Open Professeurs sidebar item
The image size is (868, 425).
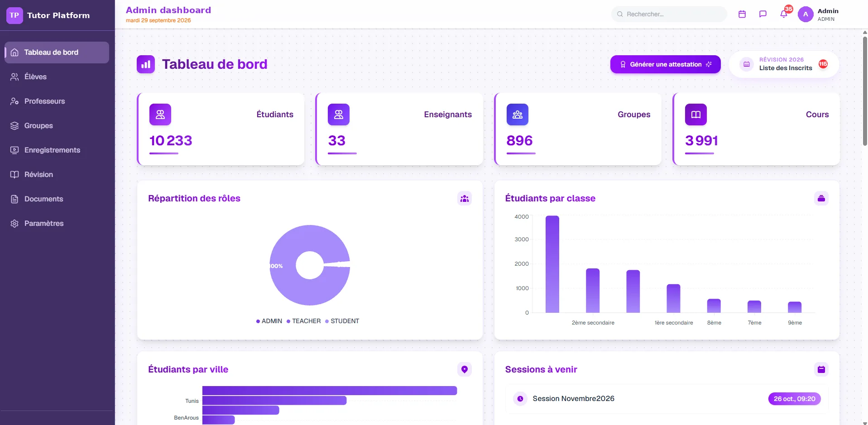(x=57, y=101)
